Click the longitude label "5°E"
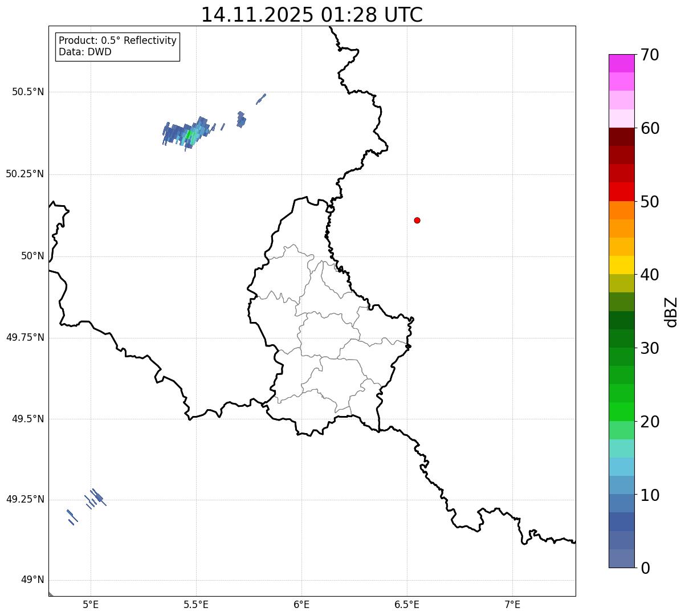The height and width of the screenshot is (616, 685). click(x=91, y=604)
